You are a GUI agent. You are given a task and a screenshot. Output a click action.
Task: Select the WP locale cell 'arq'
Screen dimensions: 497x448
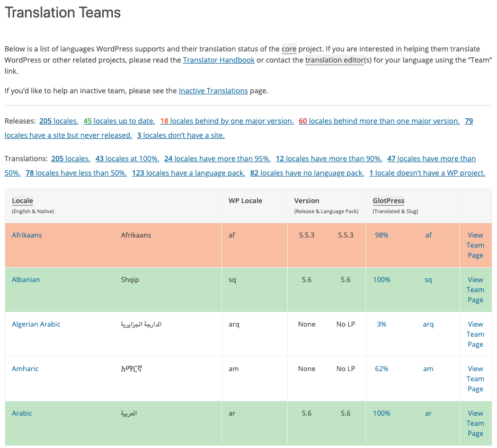[x=234, y=324]
